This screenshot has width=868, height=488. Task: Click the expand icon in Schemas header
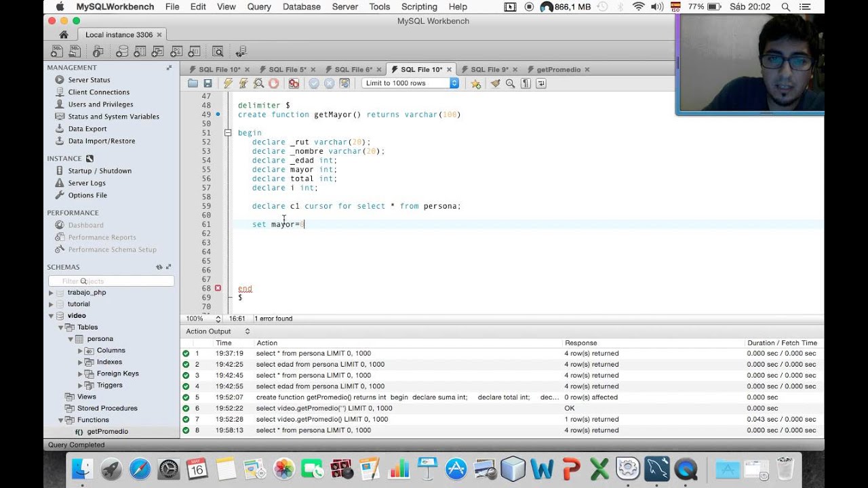(x=169, y=267)
